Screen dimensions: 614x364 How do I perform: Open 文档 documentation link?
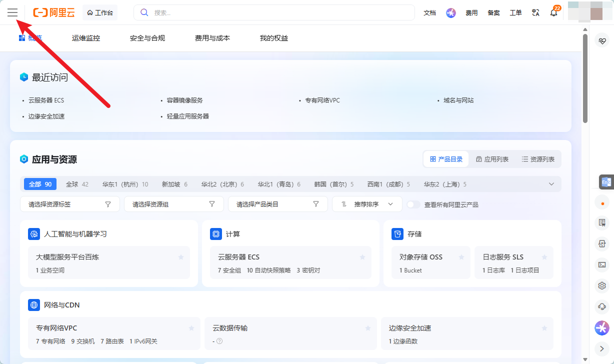tap(429, 13)
